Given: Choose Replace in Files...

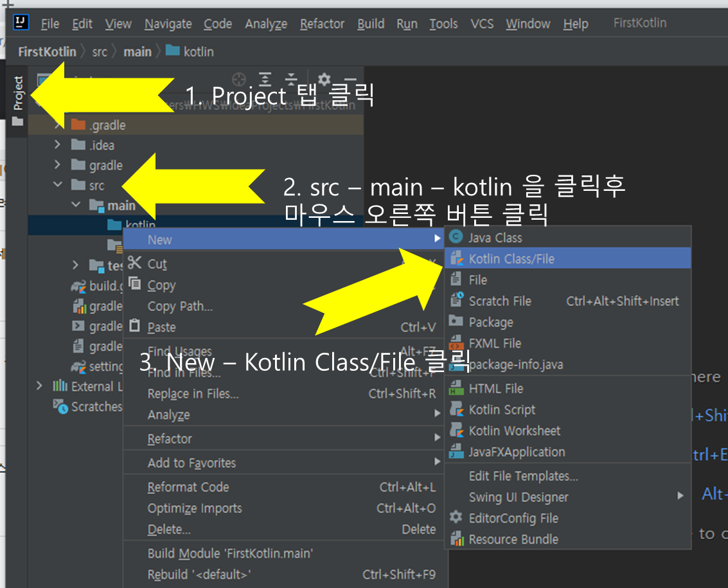Looking at the screenshot, I should (x=283, y=393).
